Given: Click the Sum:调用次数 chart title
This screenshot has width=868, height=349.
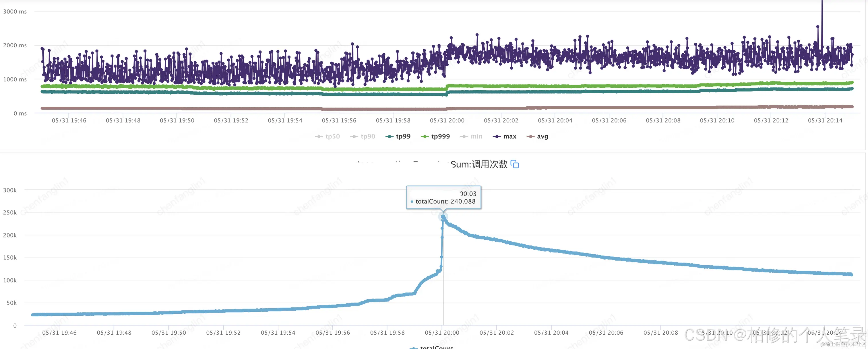Looking at the screenshot, I should point(479,164).
